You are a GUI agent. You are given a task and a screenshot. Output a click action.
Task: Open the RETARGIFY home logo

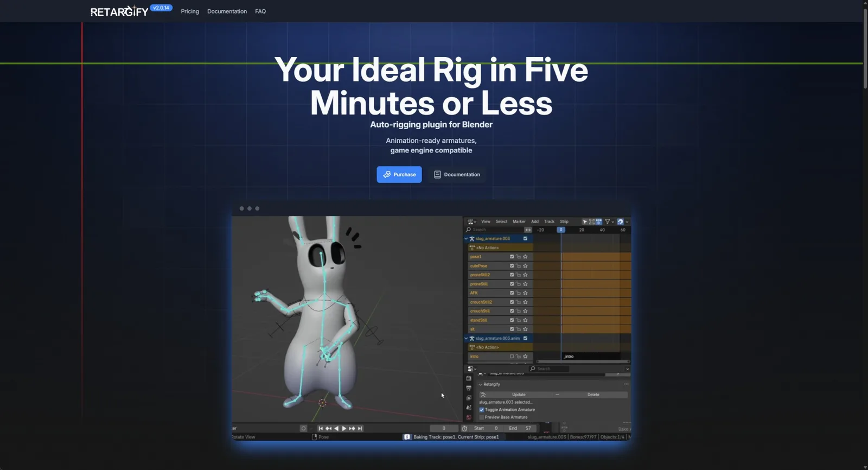click(119, 11)
